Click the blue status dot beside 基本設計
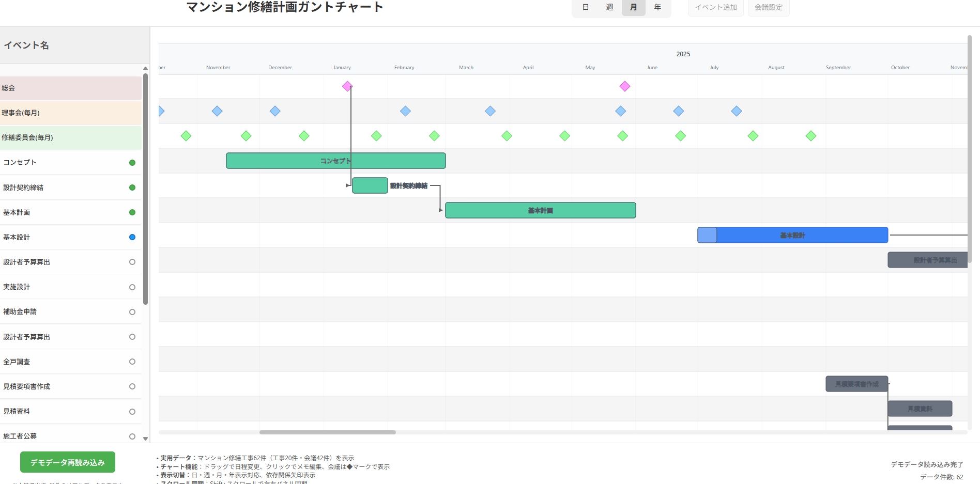Image resolution: width=980 pixels, height=484 pixels. pyautogui.click(x=132, y=237)
